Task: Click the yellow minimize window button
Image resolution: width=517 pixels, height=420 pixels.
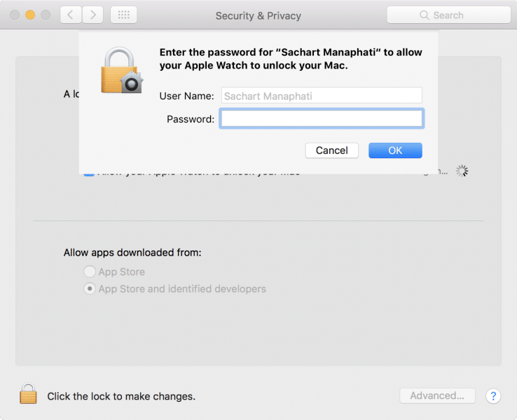Action: pos(30,15)
